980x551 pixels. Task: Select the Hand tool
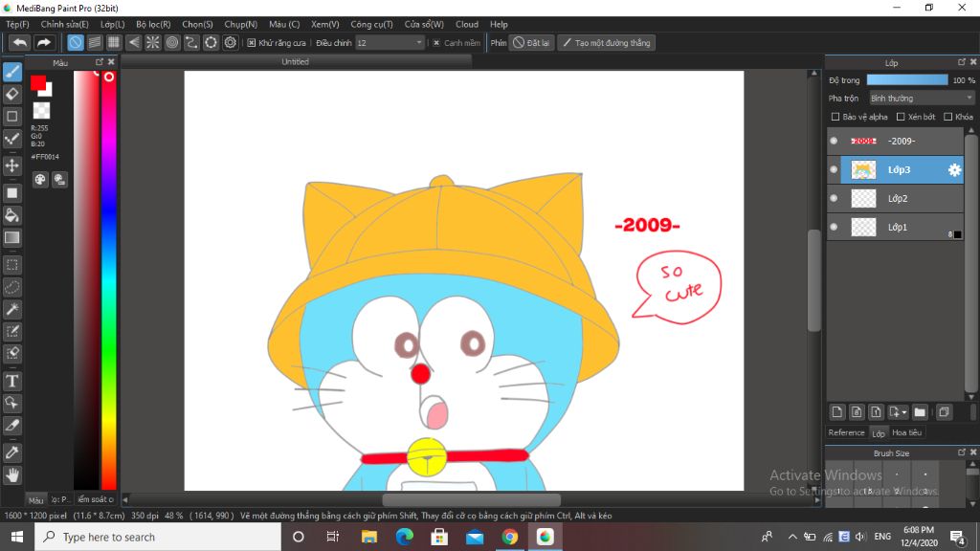pyautogui.click(x=12, y=475)
